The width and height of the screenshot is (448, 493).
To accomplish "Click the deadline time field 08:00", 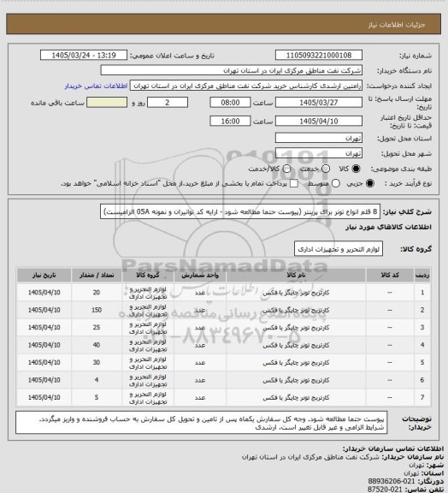I will pyautogui.click(x=230, y=103).
